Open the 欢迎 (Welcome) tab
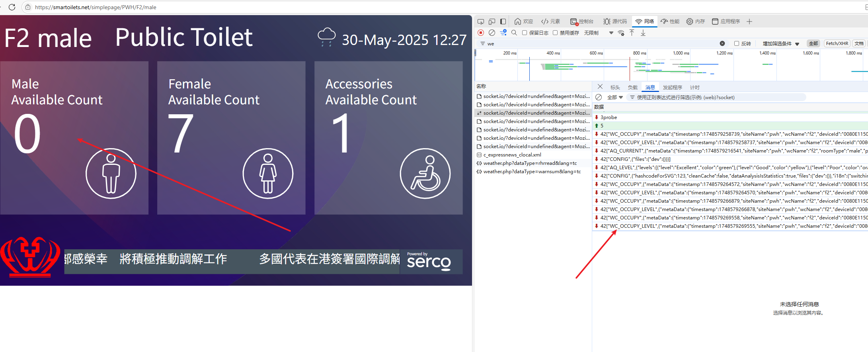The image size is (868, 352). [x=524, y=22]
